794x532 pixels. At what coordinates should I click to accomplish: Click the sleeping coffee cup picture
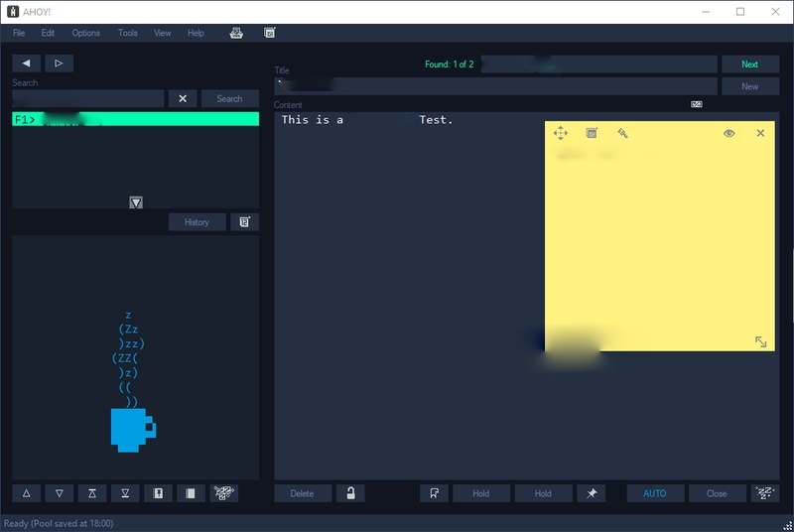coord(133,382)
